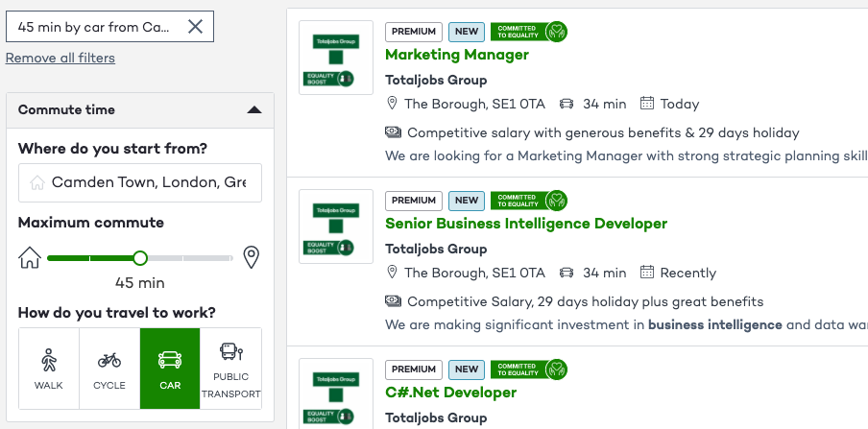Open the Marketing Manager job listing
Image resolution: width=868 pixels, height=429 pixels.
coord(457,55)
